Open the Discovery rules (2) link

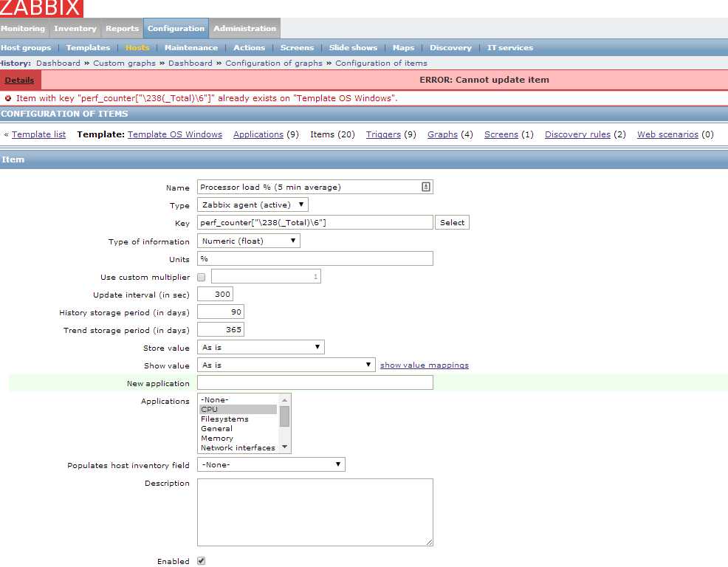[x=577, y=134]
